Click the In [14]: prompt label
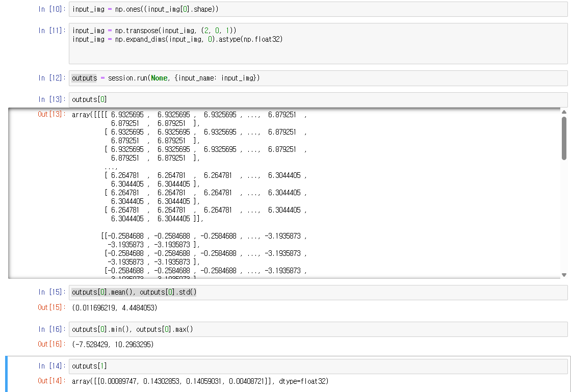 (x=52, y=366)
